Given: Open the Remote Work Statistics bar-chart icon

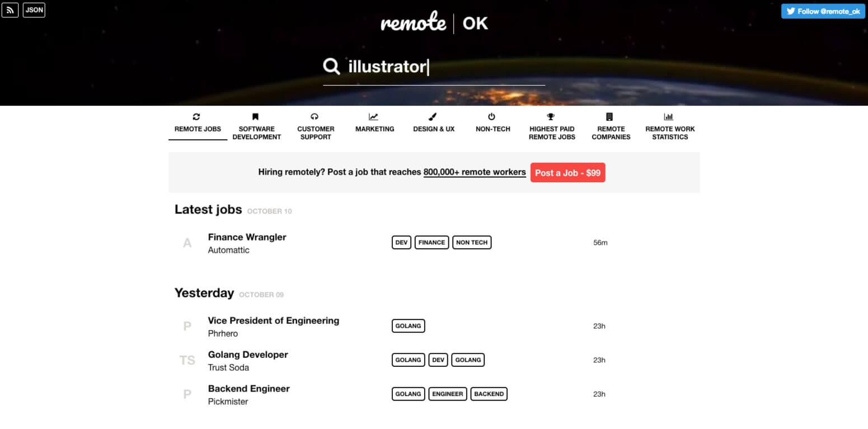Looking at the screenshot, I should pyautogui.click(x=669, y=116).
